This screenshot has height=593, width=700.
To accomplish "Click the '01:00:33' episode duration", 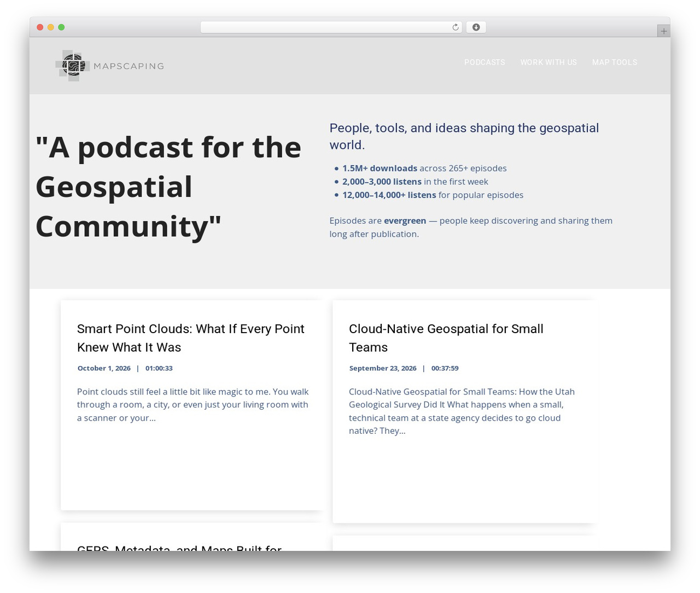I will point(159,368).
